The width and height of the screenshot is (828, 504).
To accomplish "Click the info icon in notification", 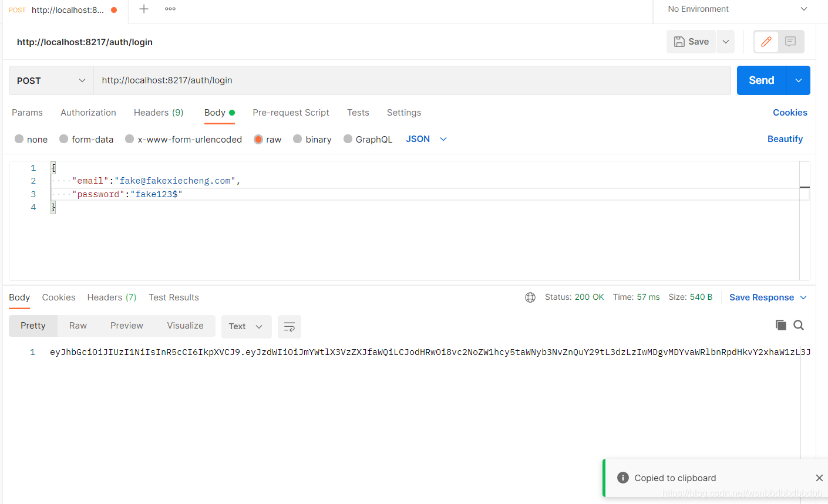I will [x=623, y=478].
